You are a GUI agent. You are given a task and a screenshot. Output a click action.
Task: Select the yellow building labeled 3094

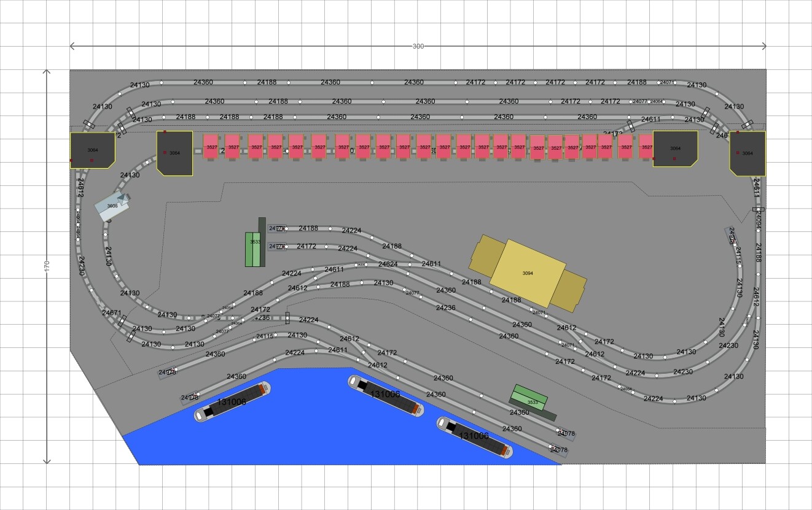(x=527, y=272)
